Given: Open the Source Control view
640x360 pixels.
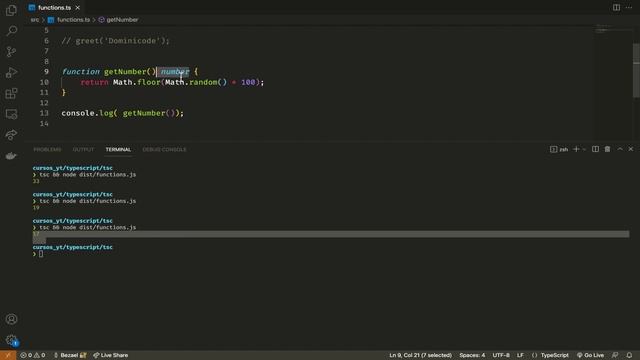Looking at the screenshot, I should pyautogui.click(x=11, y=51).
